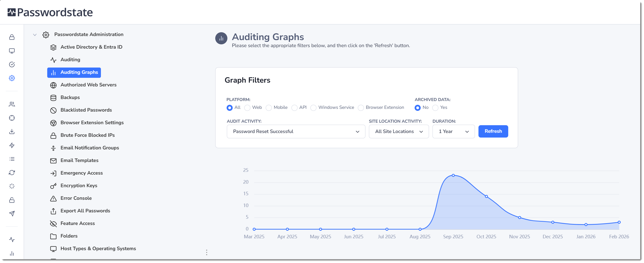Click the vertical dots panel splitter handle
Viewport: 644px width, 263px height.
(207, 252)
